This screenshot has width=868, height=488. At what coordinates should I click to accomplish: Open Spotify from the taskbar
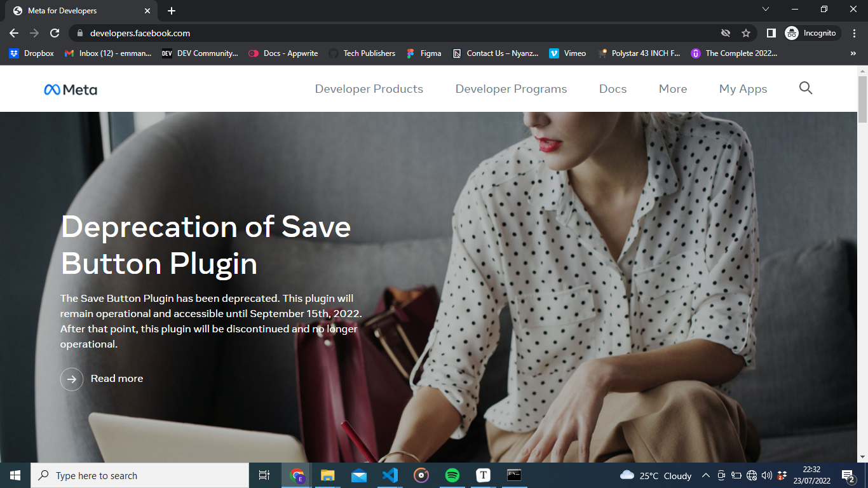[452, 475]
